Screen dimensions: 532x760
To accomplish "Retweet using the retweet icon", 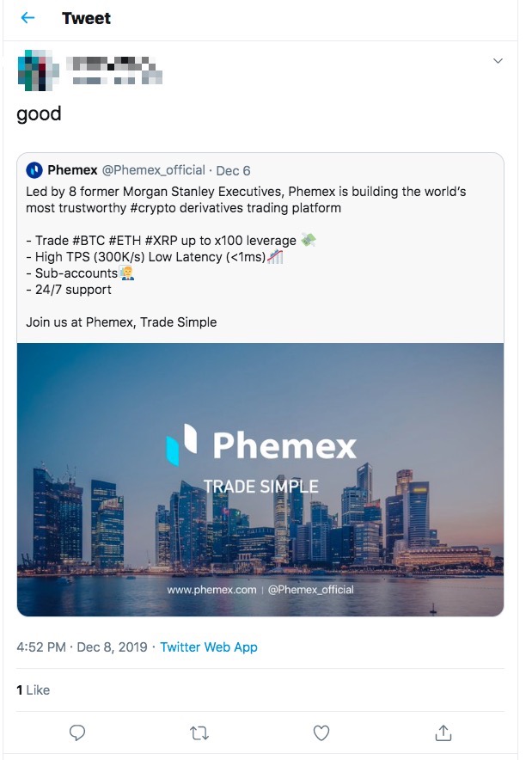I will pos(199,732).
